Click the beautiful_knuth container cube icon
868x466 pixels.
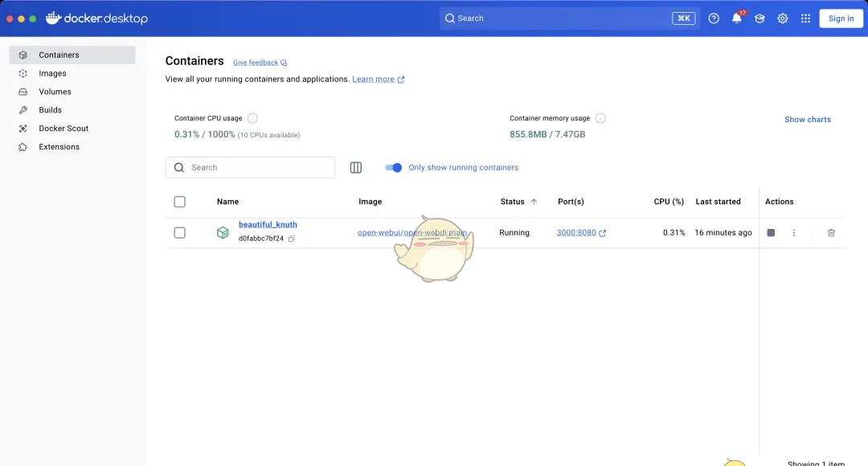point(223,232)
